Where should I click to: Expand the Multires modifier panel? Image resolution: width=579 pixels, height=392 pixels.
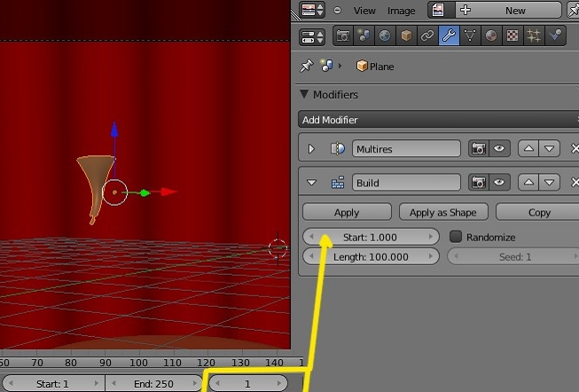coord(311,148)
